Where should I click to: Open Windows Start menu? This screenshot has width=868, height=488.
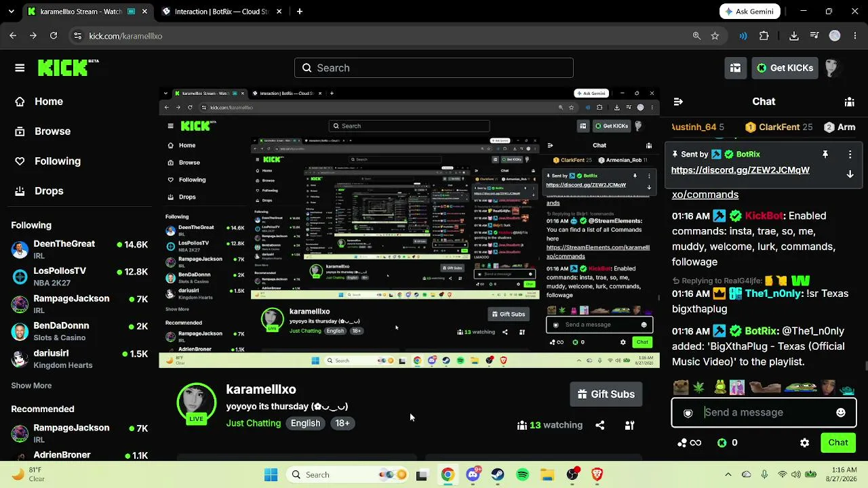[x=271, y=475]
